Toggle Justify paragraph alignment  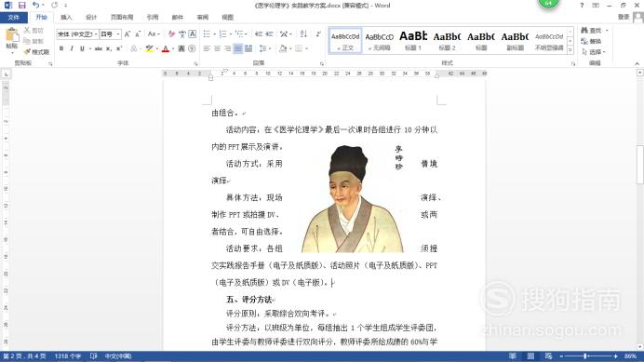(238, 48)
